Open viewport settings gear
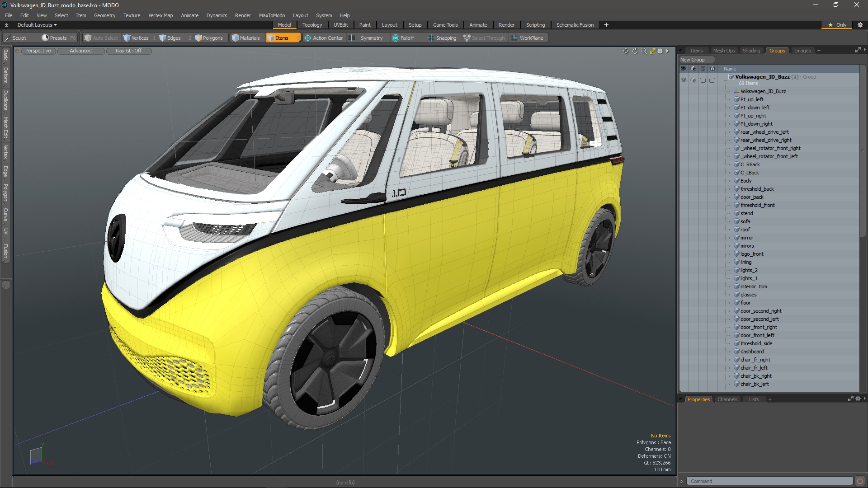 pyautogui.click(x=660, y=51)
